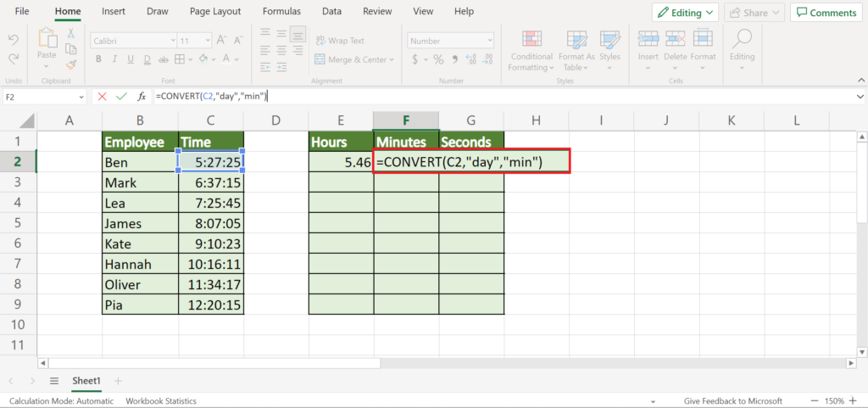
Task: Click the Fill Color paint bucket
Action: pos(203,59)
